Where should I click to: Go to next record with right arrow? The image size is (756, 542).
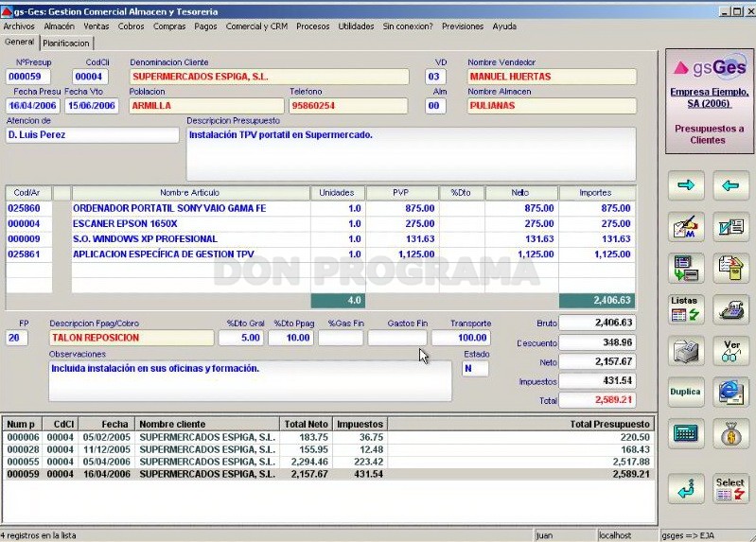686,185
